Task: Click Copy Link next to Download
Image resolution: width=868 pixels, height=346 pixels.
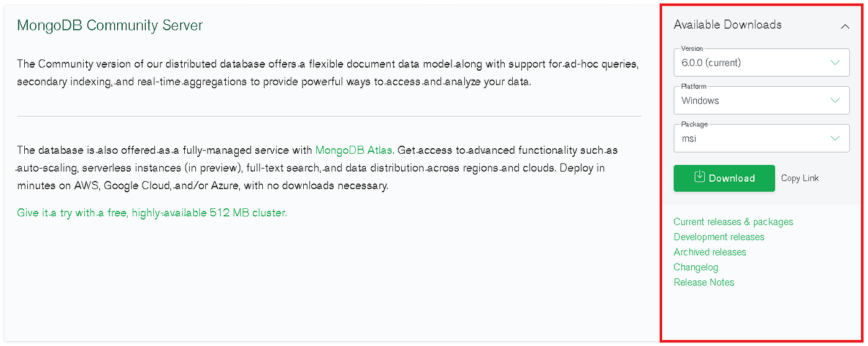Action: [x=800, y=178]
